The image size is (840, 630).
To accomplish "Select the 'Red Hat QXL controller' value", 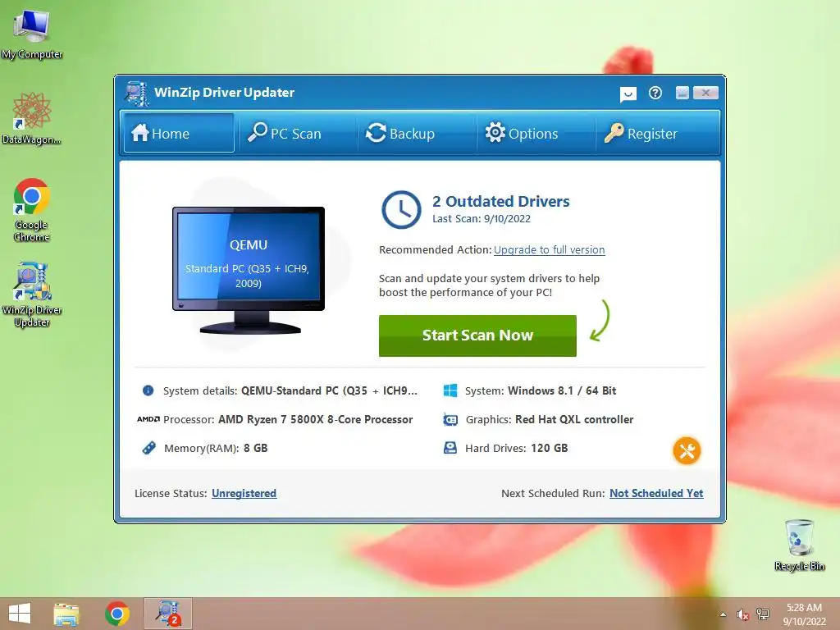I will coord(574,419).
